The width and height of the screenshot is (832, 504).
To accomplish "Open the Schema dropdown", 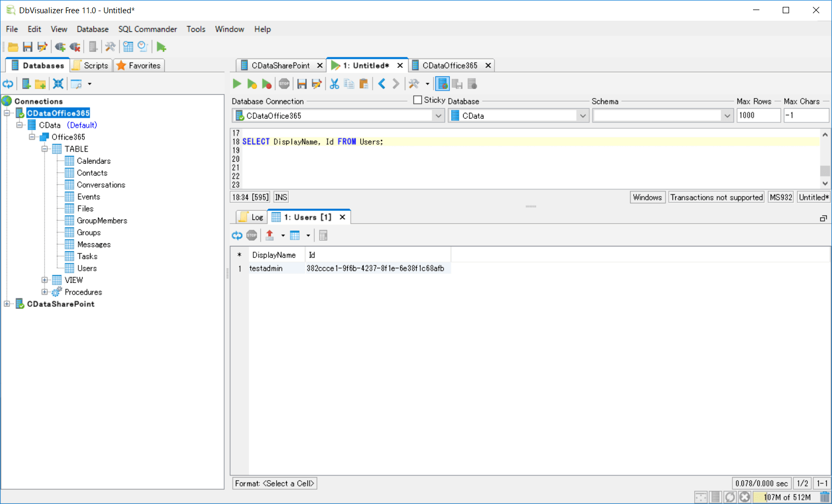I will tap(727, 116).
